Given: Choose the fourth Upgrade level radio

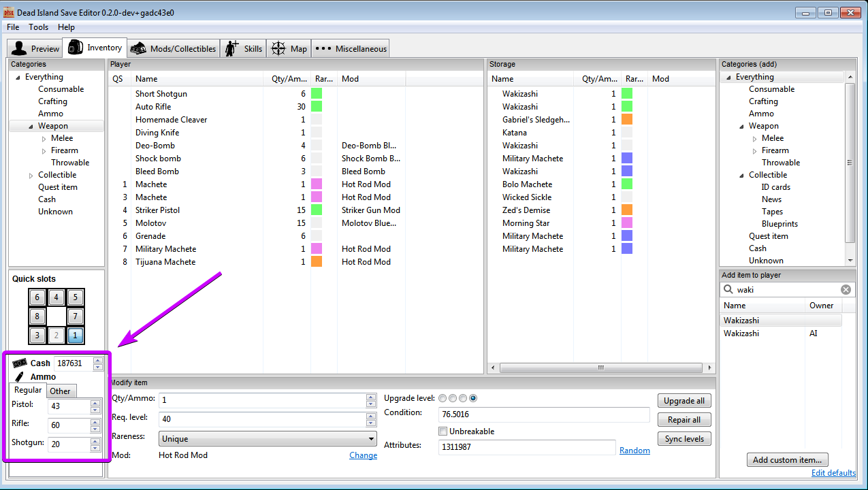Looking at the screenshot, I should pos(473,398).
